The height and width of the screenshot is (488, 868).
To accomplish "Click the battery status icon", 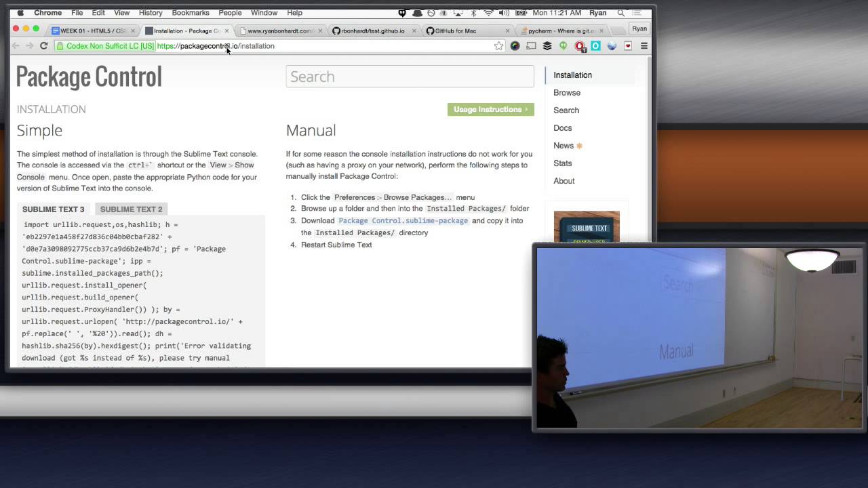I will pos(521,13).
